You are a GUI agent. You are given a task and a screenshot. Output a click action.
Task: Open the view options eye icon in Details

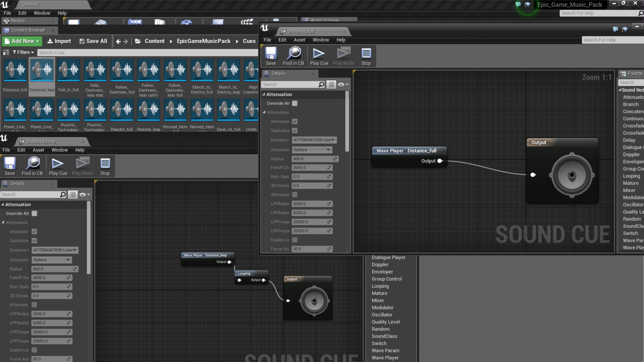pos(341,84)
